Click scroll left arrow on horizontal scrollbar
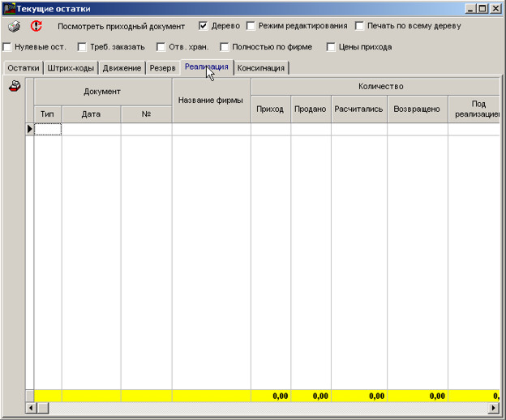The image size is (506, 420). click(32, 408)
